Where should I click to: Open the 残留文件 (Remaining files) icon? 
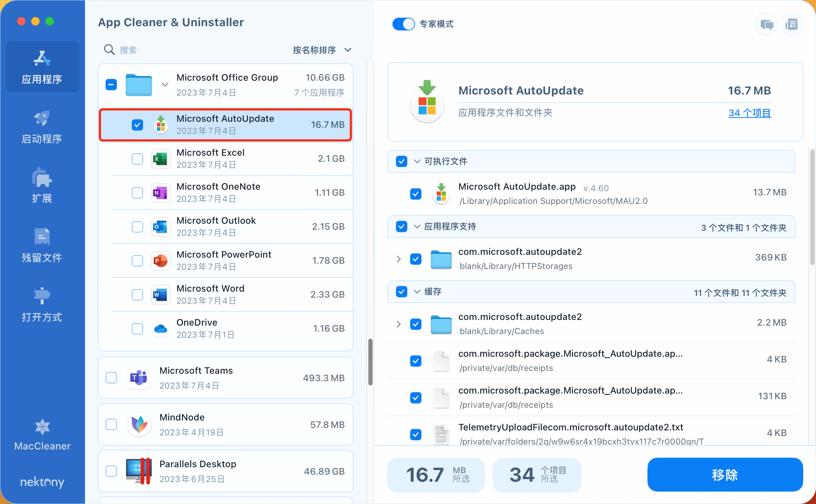[x=42, y=237]
